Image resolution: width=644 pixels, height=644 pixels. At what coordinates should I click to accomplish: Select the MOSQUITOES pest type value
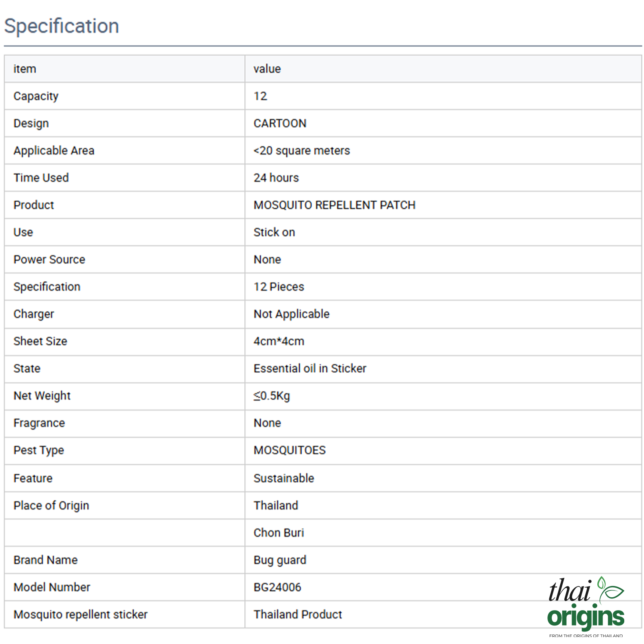pos(289,450)
